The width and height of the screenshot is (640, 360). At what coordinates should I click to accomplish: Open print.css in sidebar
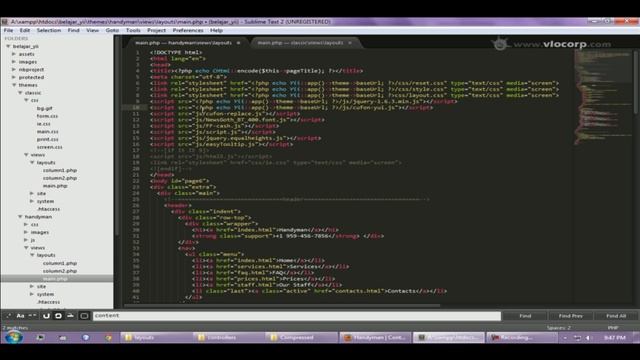48,139
